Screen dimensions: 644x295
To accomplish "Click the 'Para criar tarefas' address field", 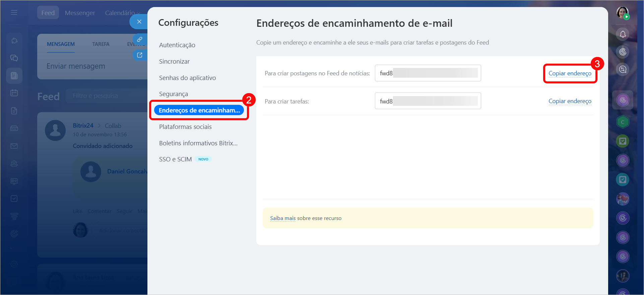I will (x=428, y=101).
